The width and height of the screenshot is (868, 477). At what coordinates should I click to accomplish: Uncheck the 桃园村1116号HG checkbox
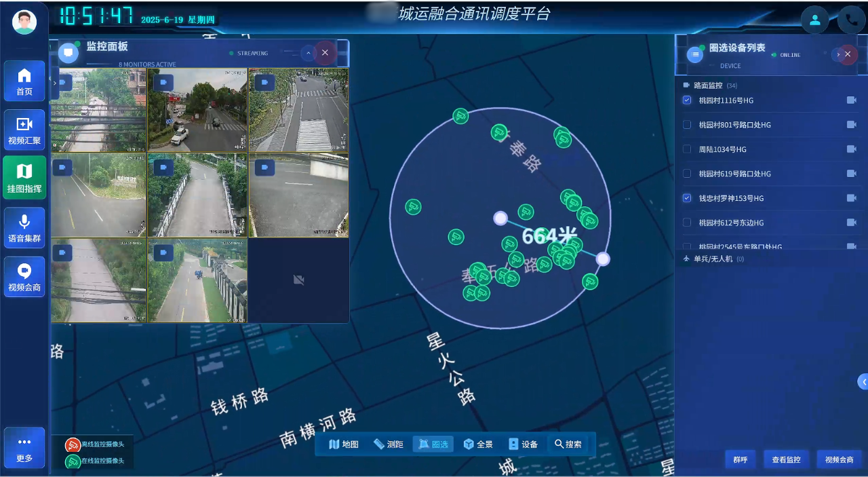point(687,100)
